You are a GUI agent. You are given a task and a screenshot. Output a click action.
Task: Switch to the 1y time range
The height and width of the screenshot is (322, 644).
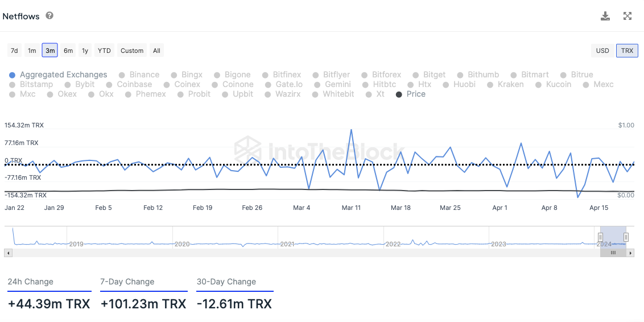[x=85, y=51]
